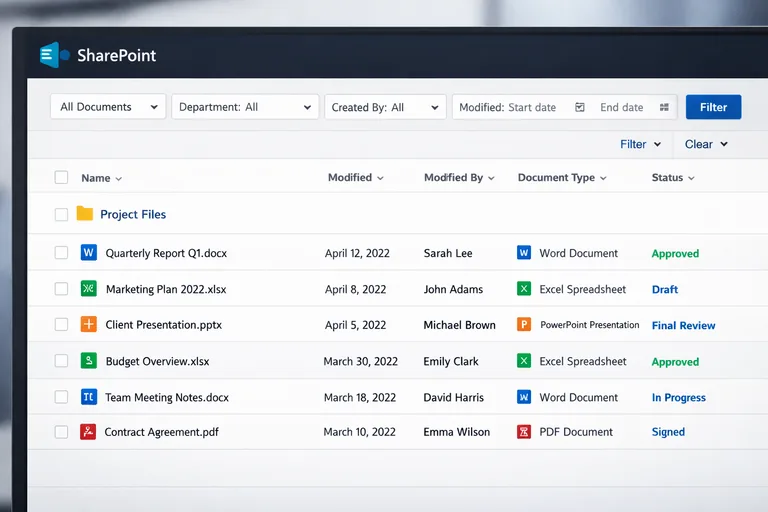Screen dimensions: 768x512
Task: Open the Department: All dropdown
Action: click(245, 107)
